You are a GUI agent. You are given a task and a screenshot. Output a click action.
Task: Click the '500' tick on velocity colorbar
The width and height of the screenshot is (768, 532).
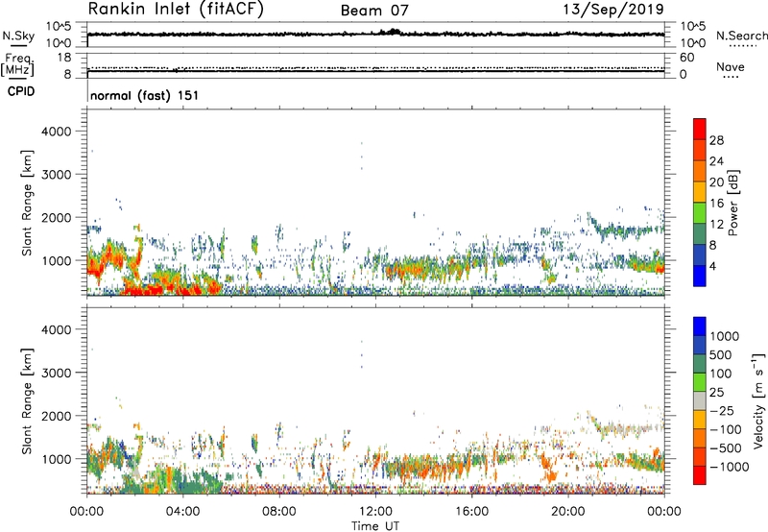(721, 355)
